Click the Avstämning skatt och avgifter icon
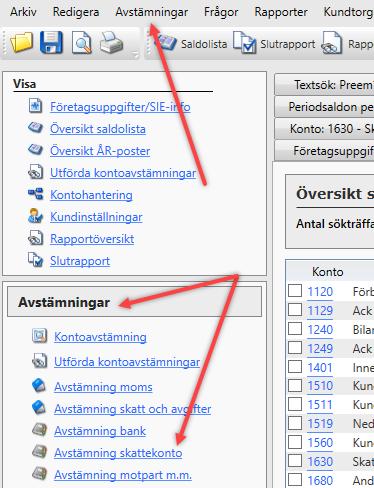The image size is (374, 488). click(39, 407)
